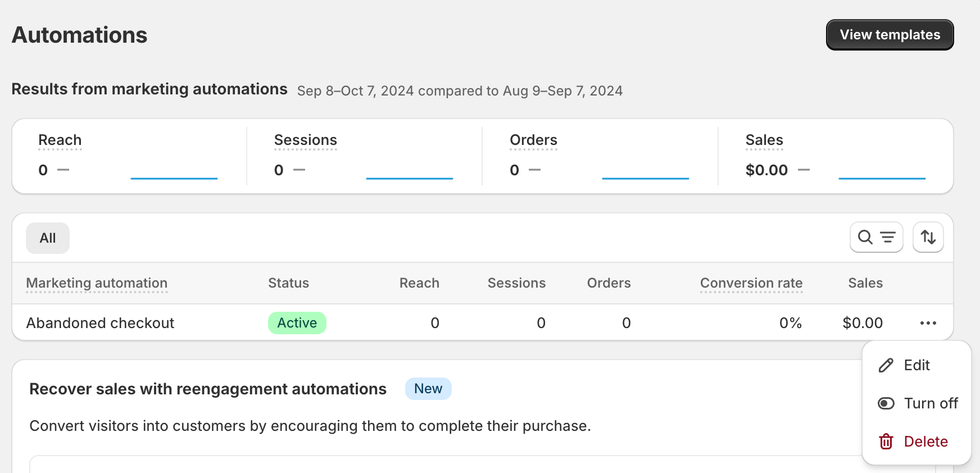Click the blue New badge

point(428,389)
